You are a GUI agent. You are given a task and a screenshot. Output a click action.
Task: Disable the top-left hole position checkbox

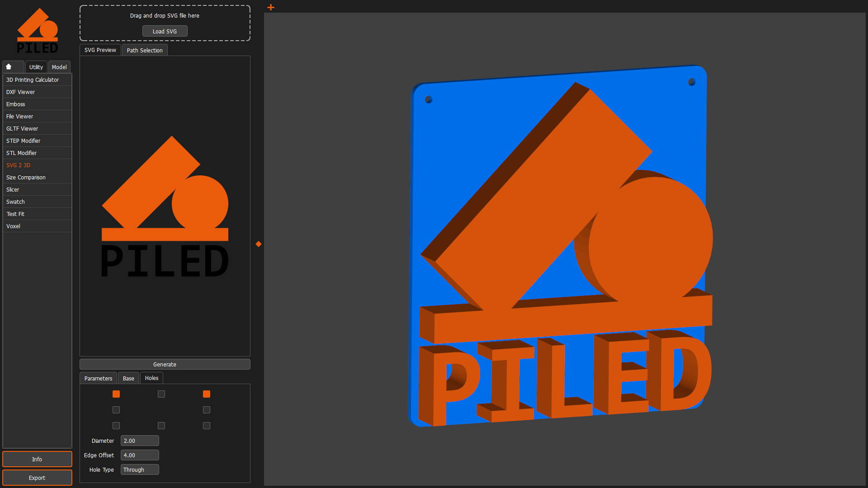116,394
